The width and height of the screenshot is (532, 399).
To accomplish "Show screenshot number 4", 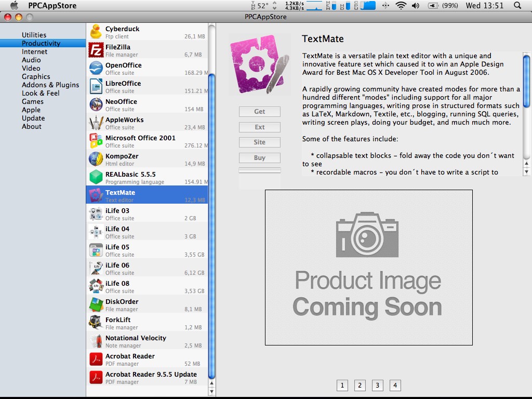I will [395, 385].
